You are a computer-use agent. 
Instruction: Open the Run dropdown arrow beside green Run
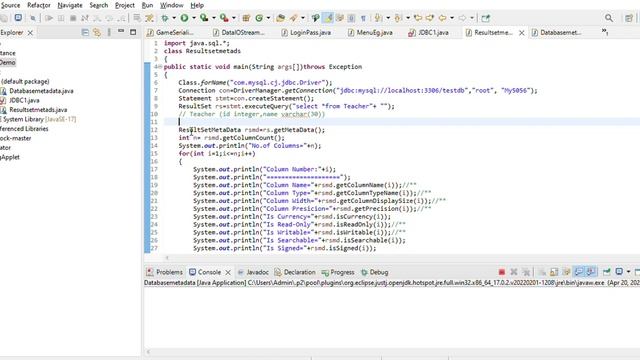[193, 18]
